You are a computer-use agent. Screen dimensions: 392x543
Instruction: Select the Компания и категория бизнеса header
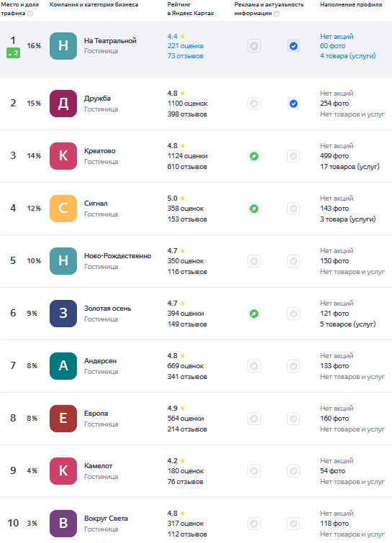[94, 4]
